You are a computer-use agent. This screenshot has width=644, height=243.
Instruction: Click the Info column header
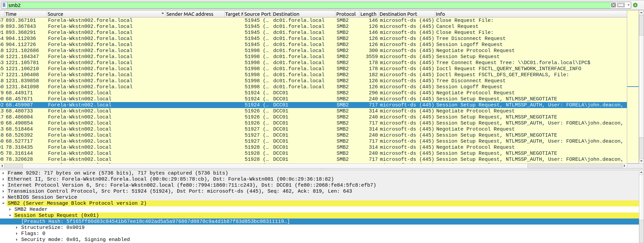click(x=440, y=14)
